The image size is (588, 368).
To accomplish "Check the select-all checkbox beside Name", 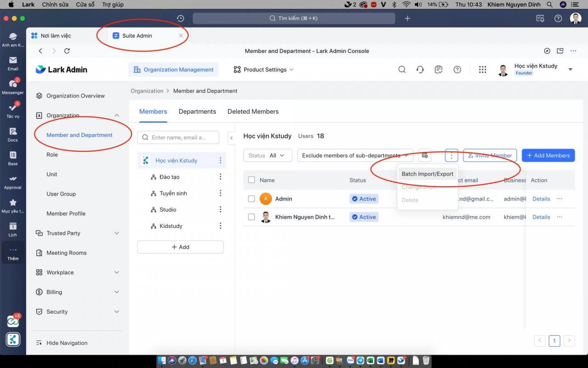I will click(x=251, y=180).
